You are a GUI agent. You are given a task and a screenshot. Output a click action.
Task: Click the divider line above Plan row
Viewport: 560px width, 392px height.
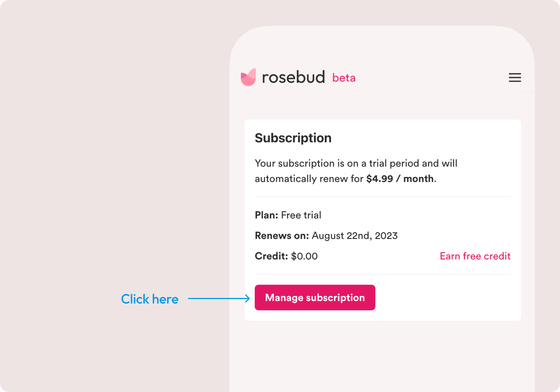pos(383,197)
